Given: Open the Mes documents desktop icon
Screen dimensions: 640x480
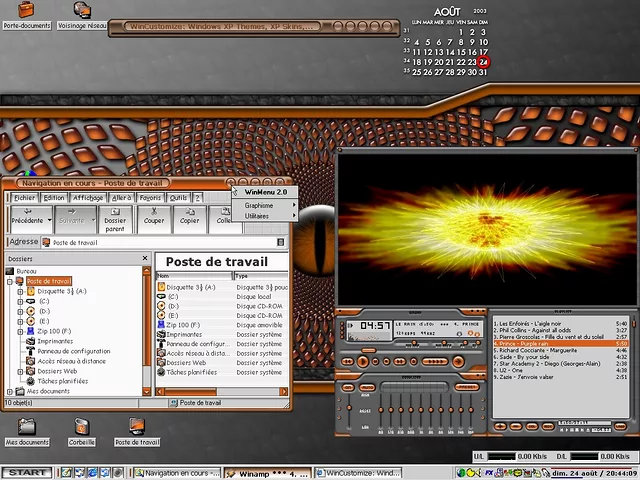Looking at the screenshot, I should pyautogui.click(x=26, y=428).
